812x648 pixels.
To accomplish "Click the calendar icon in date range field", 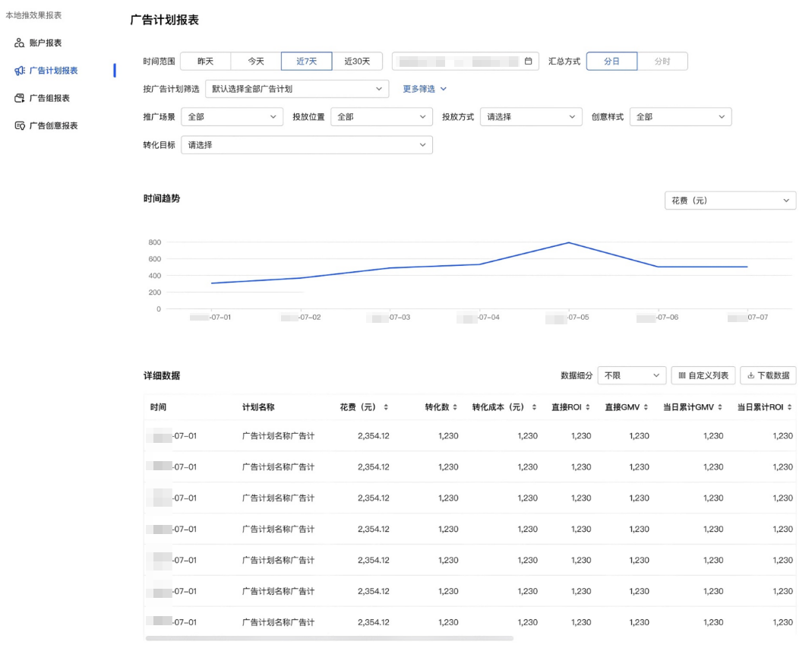I will point(528,62).
